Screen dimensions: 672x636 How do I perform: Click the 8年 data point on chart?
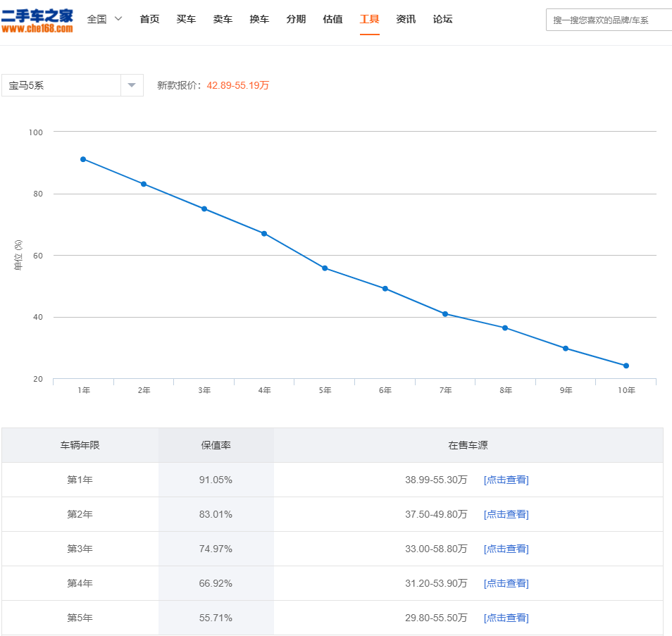pos(505,328)
